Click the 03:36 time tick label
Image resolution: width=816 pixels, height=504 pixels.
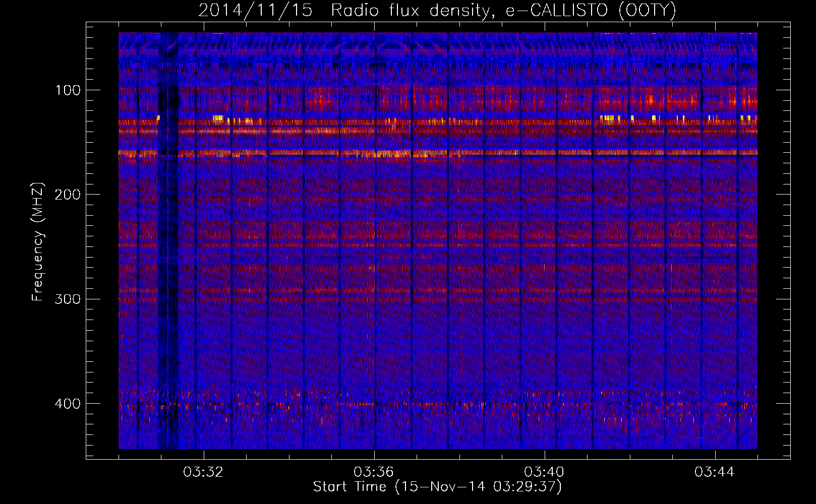point(374,472)
